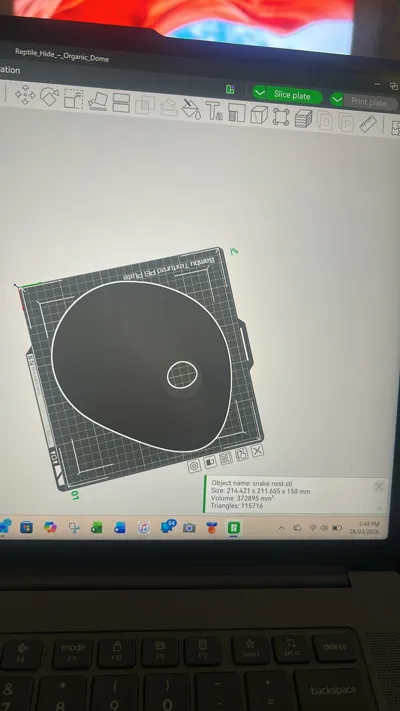Screen dimensions: 400x711
Task: Expand the Print plate dropdown arrow
Action: point(337,99)
